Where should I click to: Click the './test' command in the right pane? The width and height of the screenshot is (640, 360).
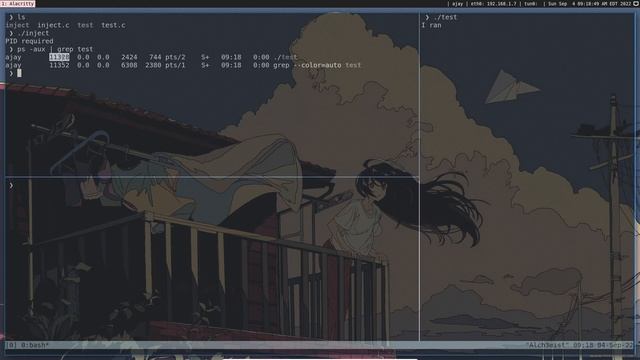click(x=445, y=17)
